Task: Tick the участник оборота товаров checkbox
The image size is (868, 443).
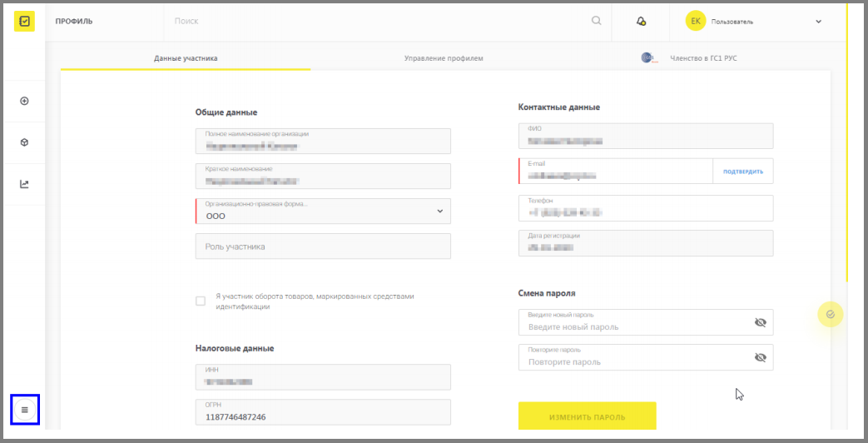Action: point(201,301)
